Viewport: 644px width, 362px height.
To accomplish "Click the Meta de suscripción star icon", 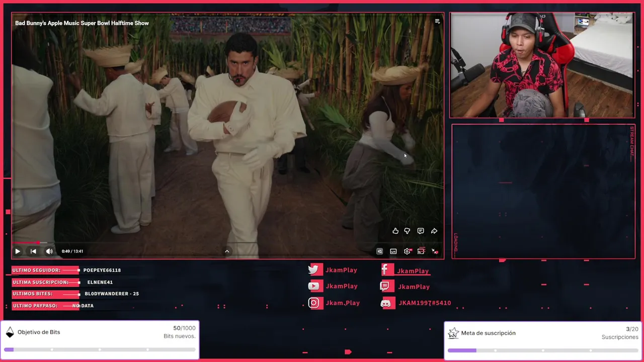I will pos(453,333).
